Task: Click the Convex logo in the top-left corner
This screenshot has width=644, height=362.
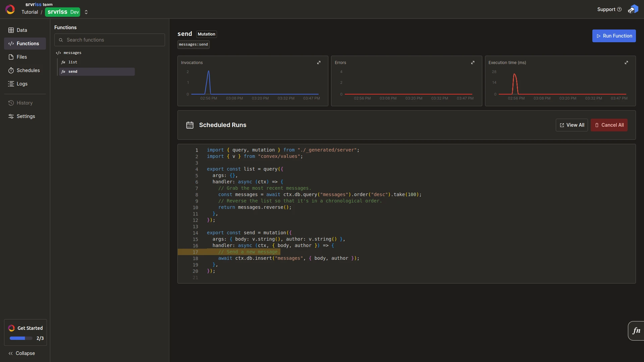Action: point(10,9)
